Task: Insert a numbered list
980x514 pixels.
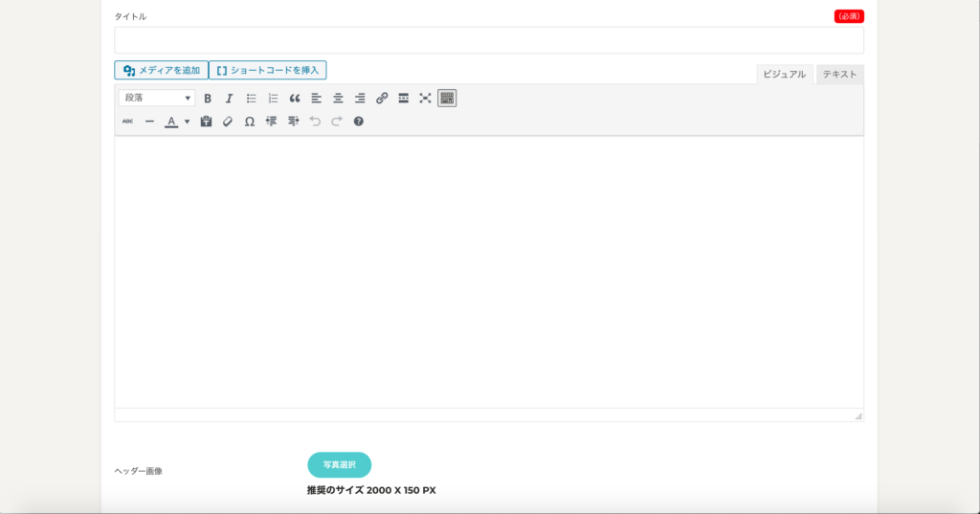Action: (273, 98)
